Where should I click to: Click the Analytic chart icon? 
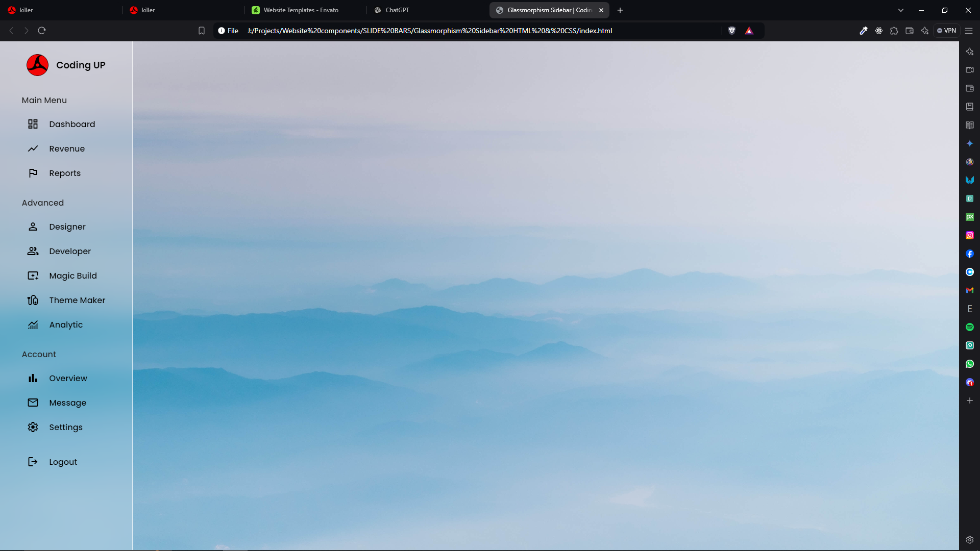point(33,324)
